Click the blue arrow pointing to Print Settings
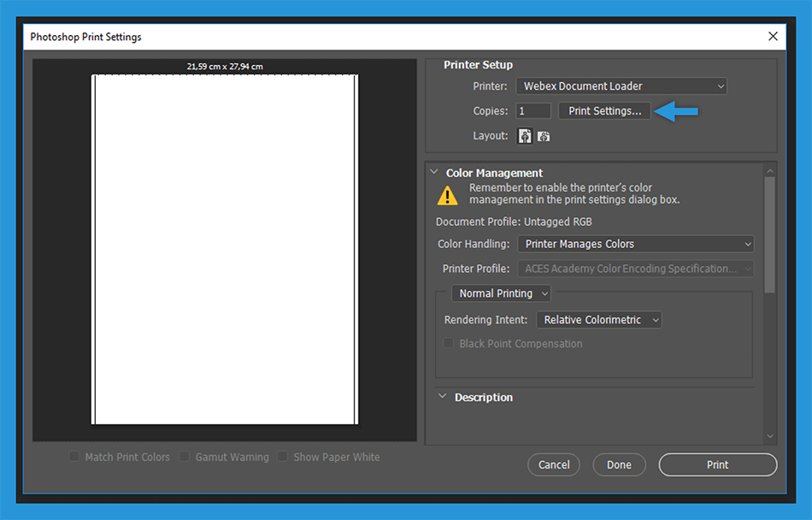Viewport: 812px width, 520px height. click(676, 110)
